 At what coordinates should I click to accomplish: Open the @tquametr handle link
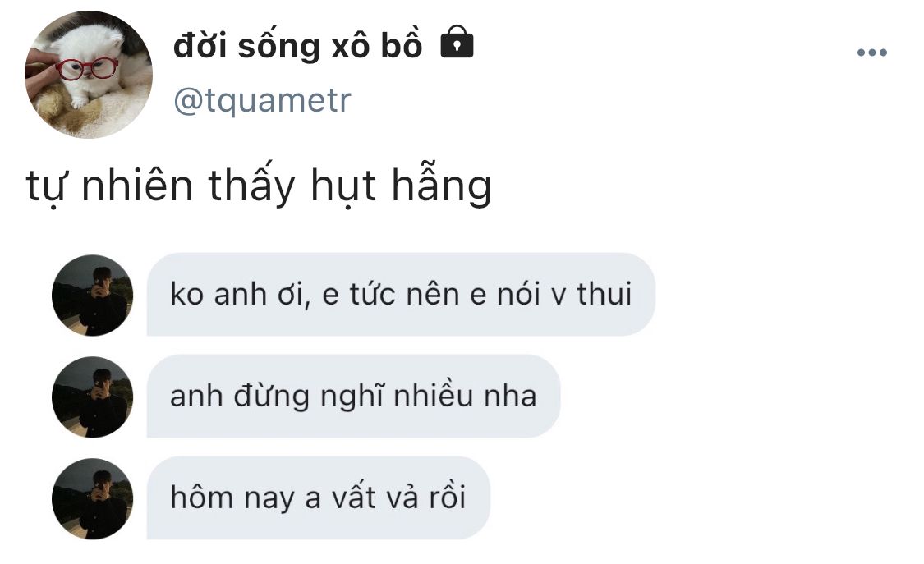262,100
